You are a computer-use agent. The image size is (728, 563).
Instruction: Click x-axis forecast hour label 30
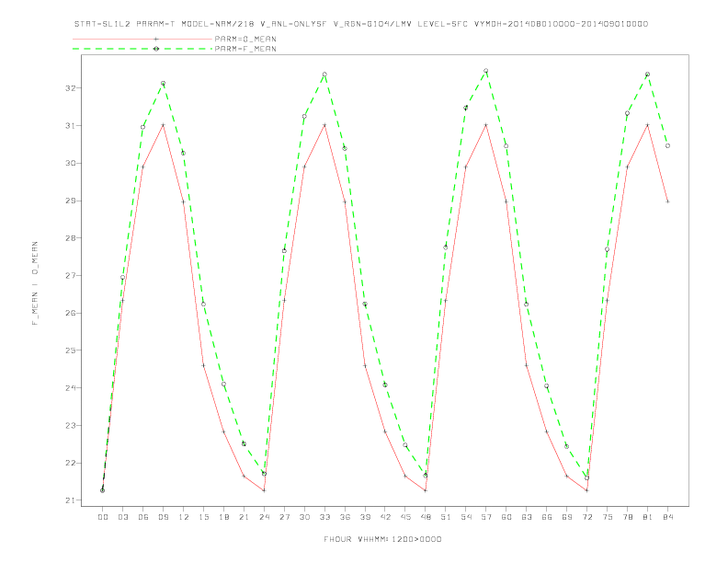[304, 517]
